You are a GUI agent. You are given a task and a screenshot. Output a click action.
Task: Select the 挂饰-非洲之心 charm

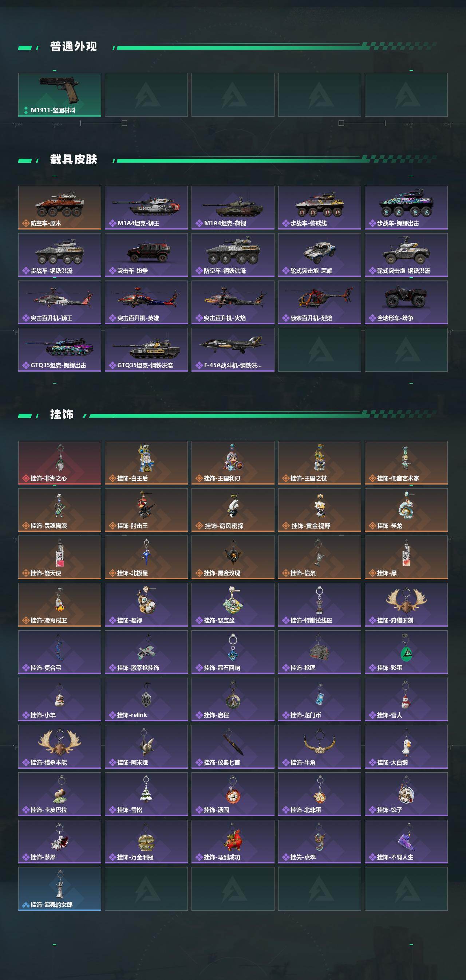(x=60, y=463)
